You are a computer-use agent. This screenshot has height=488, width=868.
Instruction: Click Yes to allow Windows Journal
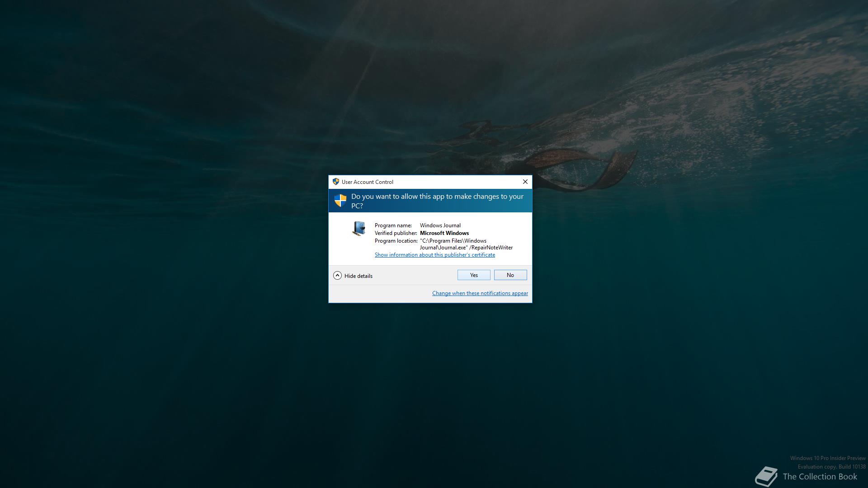[x=474, y=275]
